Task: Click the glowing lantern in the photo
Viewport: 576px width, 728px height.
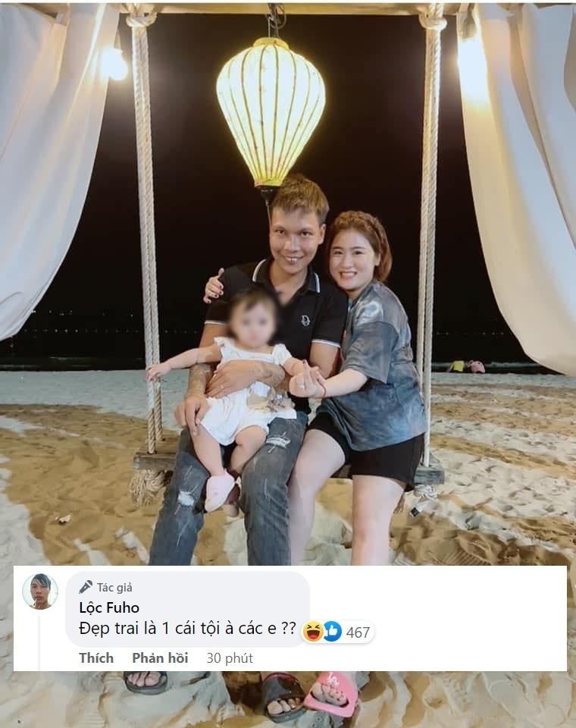Action: pos(271,113)
